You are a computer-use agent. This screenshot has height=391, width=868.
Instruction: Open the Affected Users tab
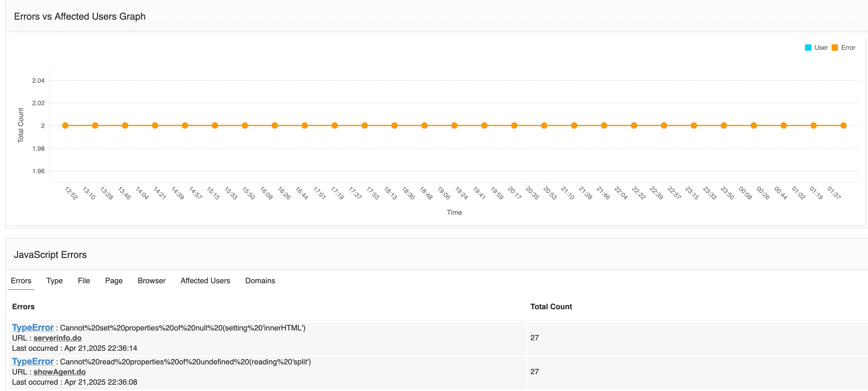coord(205,281)
